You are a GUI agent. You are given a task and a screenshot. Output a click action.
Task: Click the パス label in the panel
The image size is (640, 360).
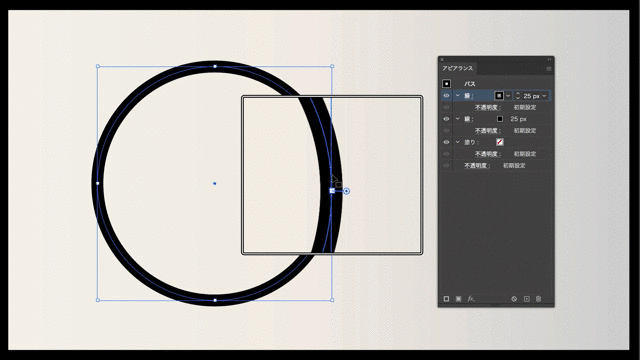click(x=470, y=84)
